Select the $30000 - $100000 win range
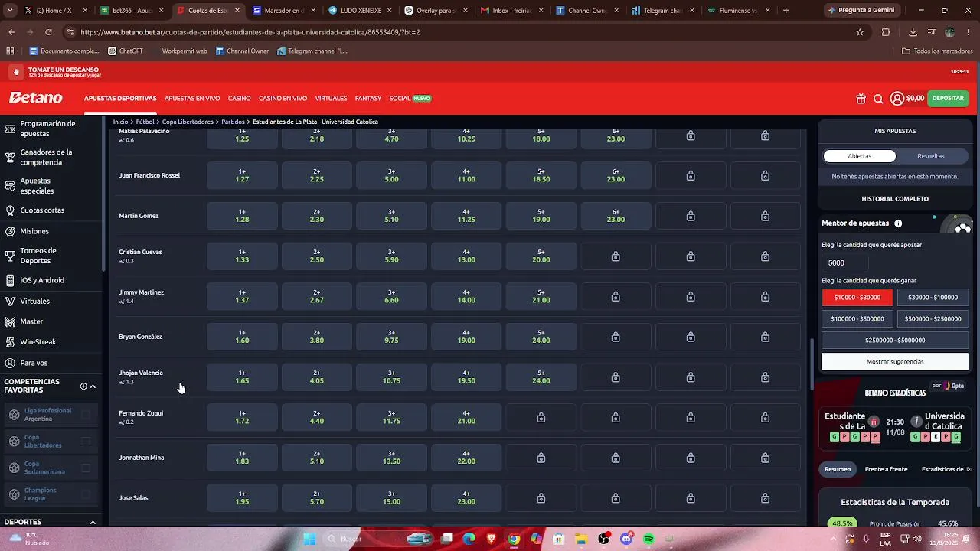Viewport: 980px width, 551px height. pos(933,297)
